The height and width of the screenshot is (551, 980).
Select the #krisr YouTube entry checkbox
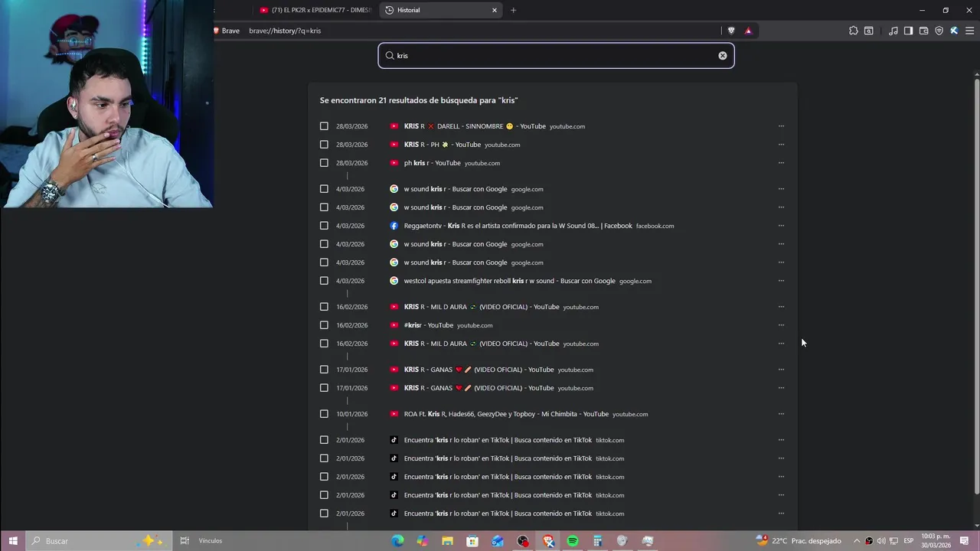click(324, 325)
